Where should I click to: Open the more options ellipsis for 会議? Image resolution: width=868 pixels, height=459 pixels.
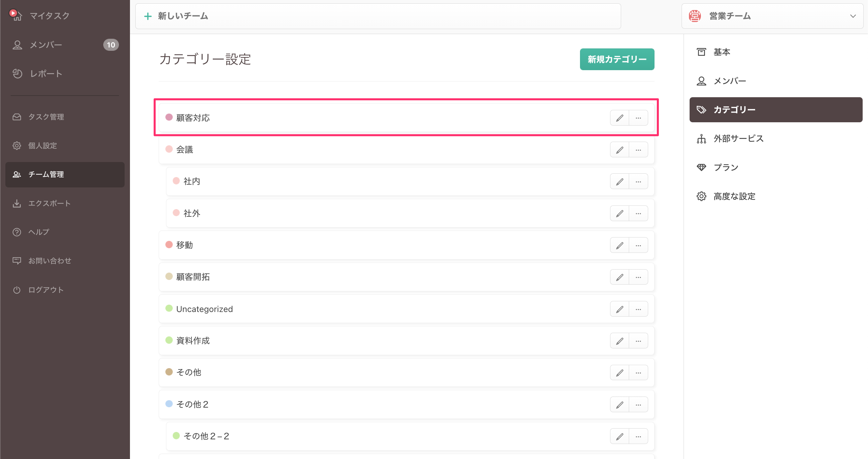pyautogui.click(x=638, y=150)
